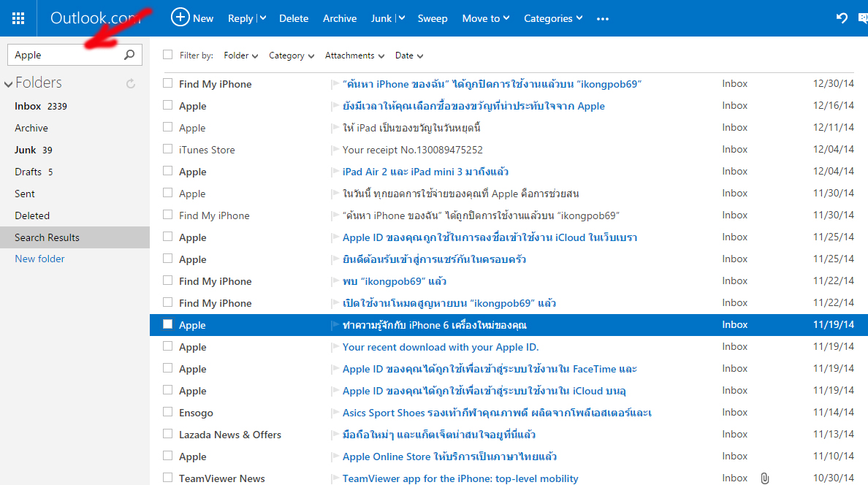Screen dimensions: 868x485
Task: Open the Asics Sport Shoes message subject
Action: point(497,413)
